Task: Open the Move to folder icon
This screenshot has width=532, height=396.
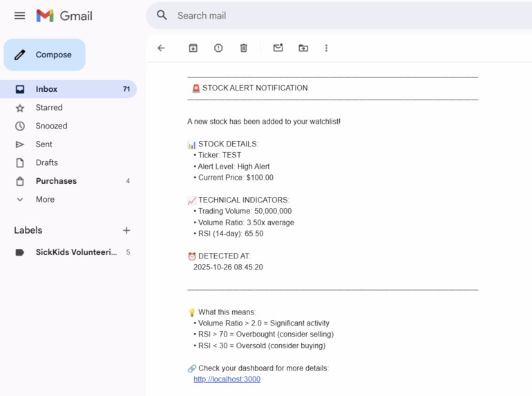Action: point(303,48)
